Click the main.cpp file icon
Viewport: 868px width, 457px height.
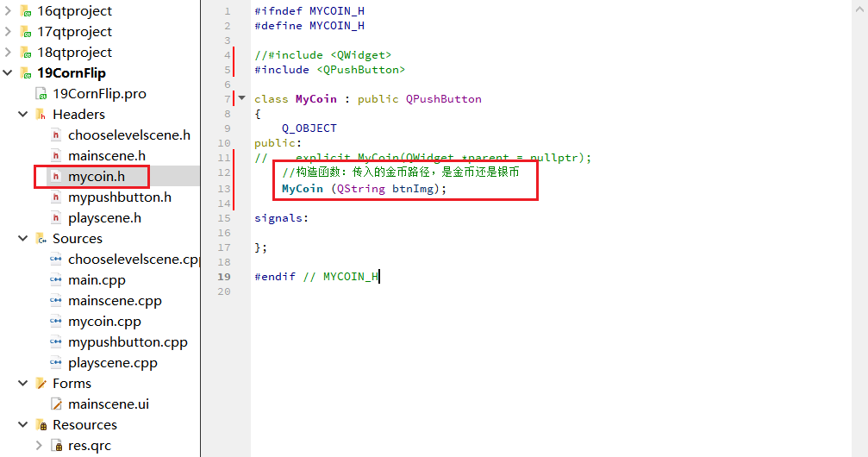[56, 279]
